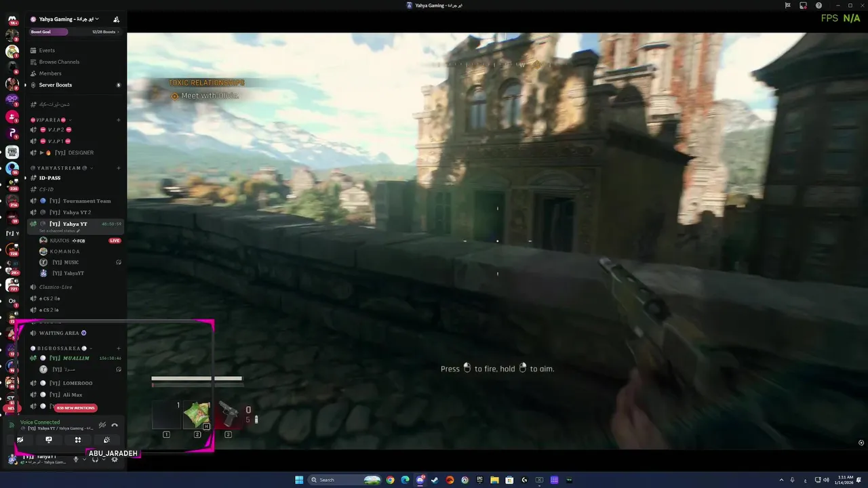Toggle camera on in voice panel
This screenshot has width=868, height=488.
(20, 440)
